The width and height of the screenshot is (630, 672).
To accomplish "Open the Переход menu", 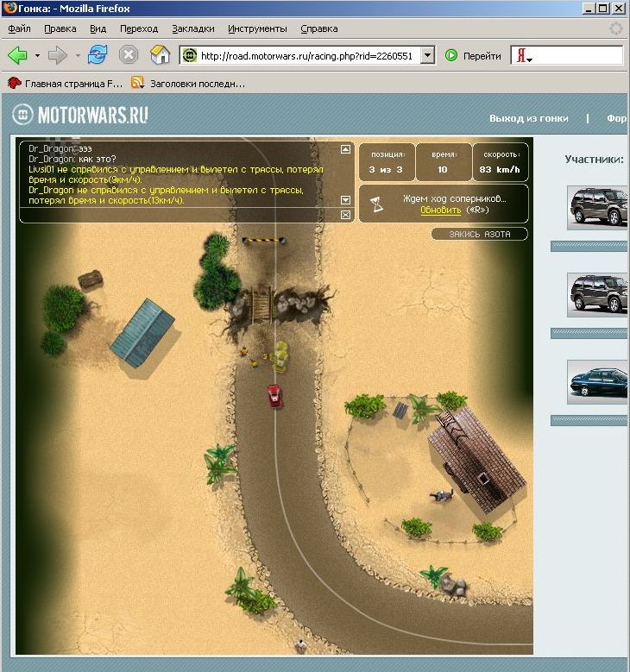I will pos(139,28).
